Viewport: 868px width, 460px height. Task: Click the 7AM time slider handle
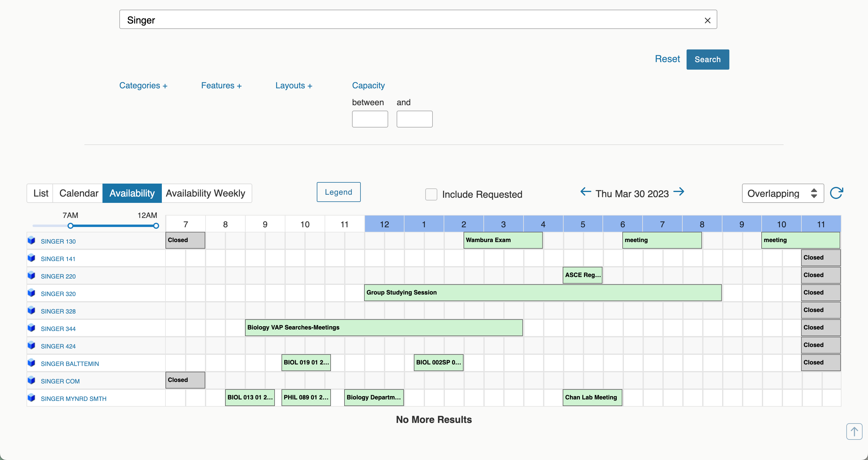[x=71, y=226]
